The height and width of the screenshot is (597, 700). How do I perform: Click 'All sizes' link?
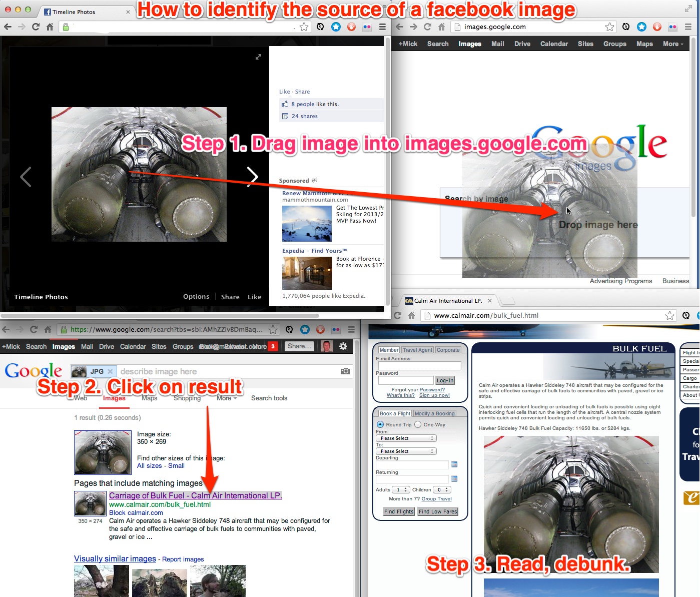(x=150, y=466)
